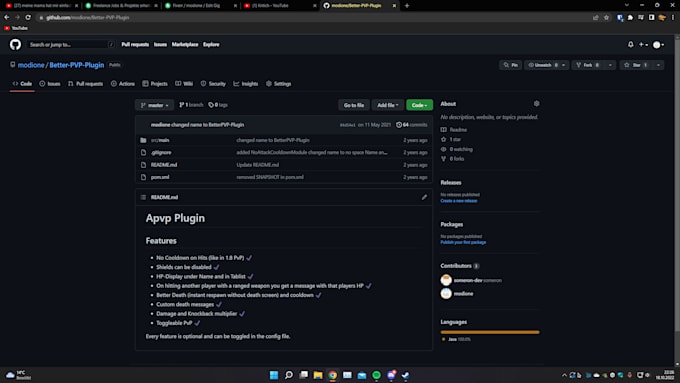This screenshot has height=383, width=680.
Task: Expand the green Code dropdown
Action: point(419,105)
